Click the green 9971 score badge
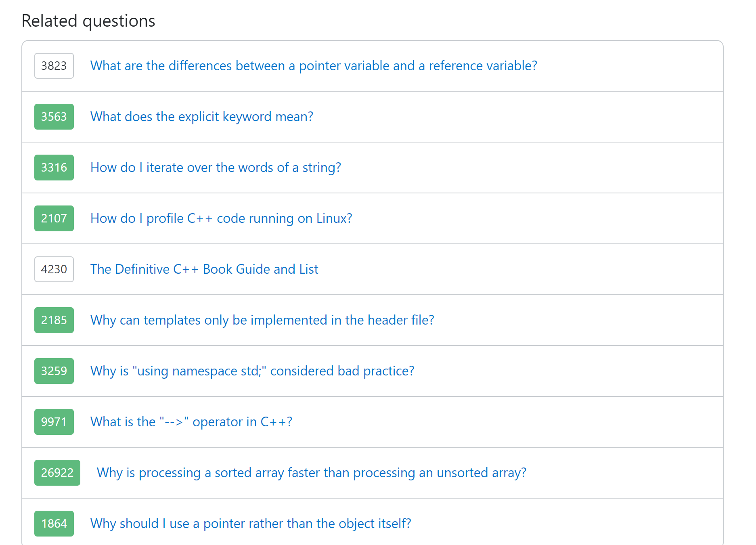This screenshot has width=756, height=545. pyautogui.click(x=54, y=422)
